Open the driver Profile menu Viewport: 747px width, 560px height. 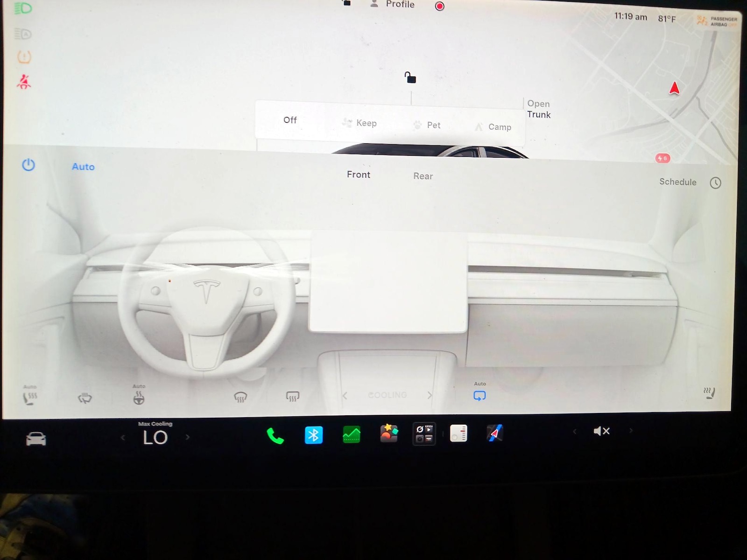tap(392, 4)
